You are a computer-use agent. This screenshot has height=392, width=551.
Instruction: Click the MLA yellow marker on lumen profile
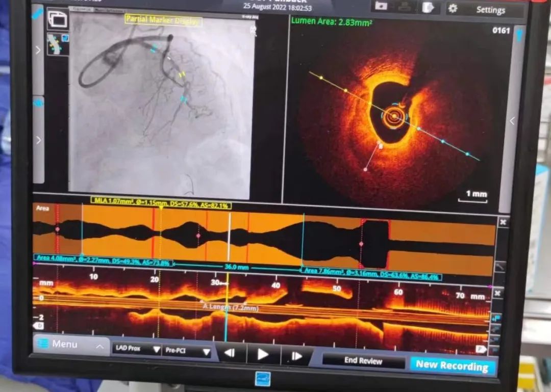(x=161, y=207)
